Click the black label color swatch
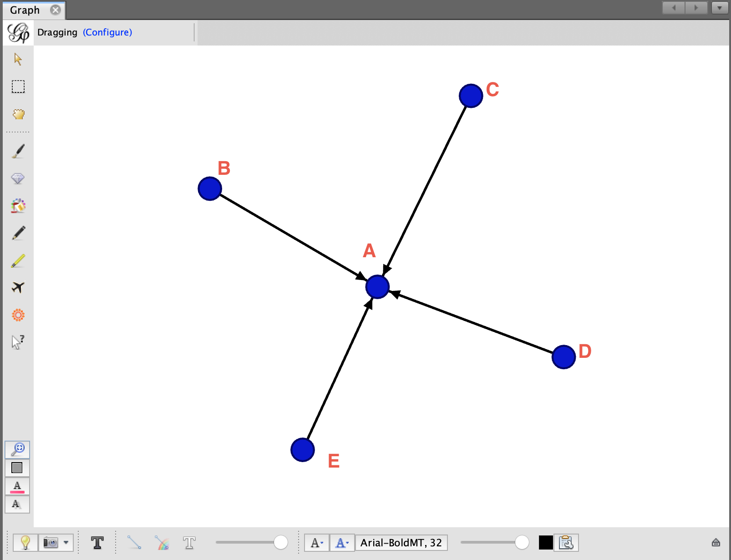Image resolution: width=731 pixels, height=560 pixels. [x=545, y=543]
